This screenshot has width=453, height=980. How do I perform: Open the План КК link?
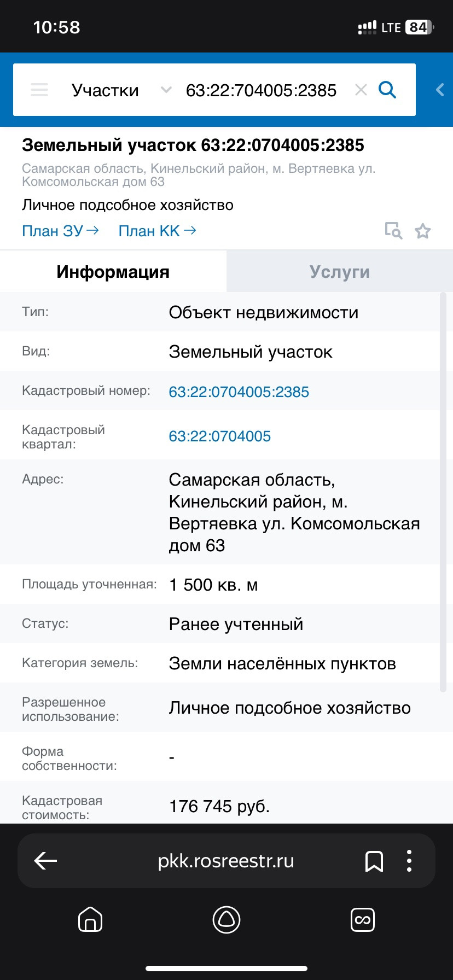coord(157,231)
